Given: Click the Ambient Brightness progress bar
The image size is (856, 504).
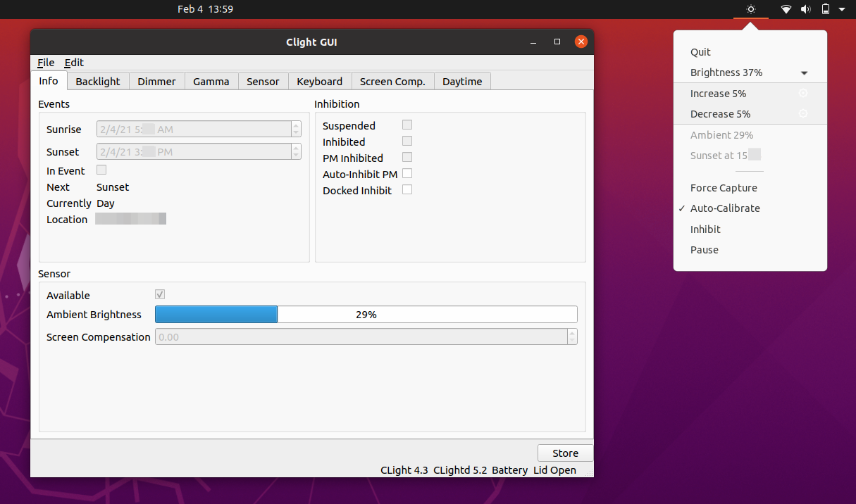Looking at the screenshot, I should click(366, 315).
